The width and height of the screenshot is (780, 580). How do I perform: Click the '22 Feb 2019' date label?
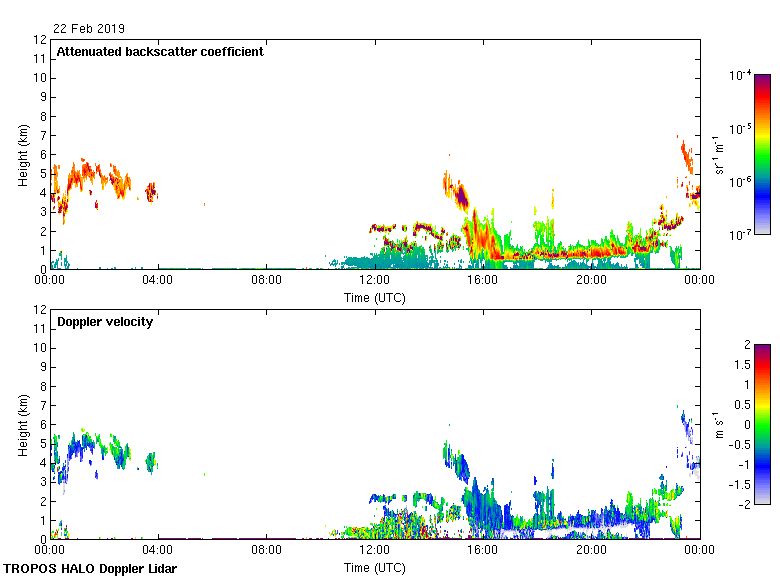pyautogui.click(x=90, y=29)
